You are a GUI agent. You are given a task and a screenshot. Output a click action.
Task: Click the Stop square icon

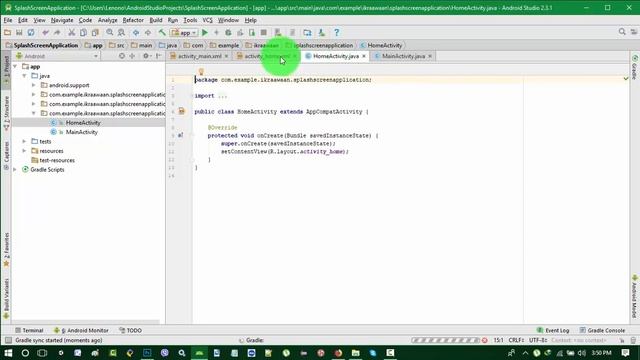[x=264, y=32]
